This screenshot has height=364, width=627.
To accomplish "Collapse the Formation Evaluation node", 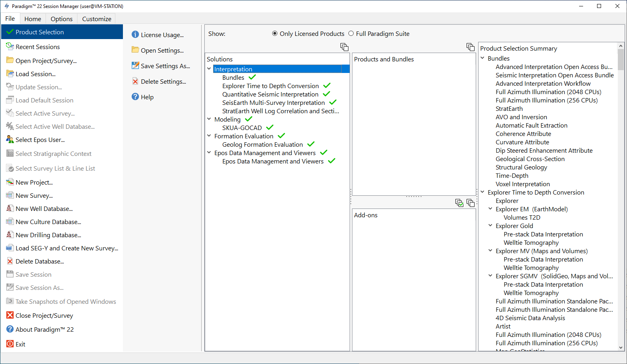I will coord(209,136).
